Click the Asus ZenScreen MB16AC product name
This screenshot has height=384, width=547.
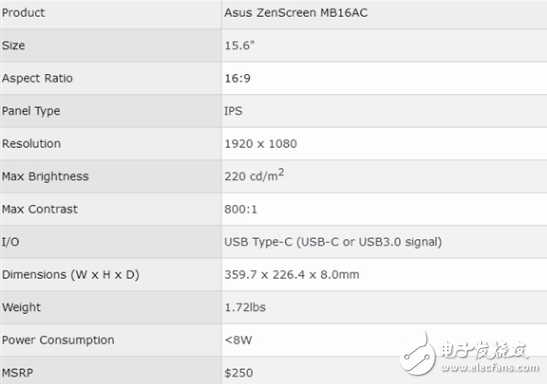(296, 13)
